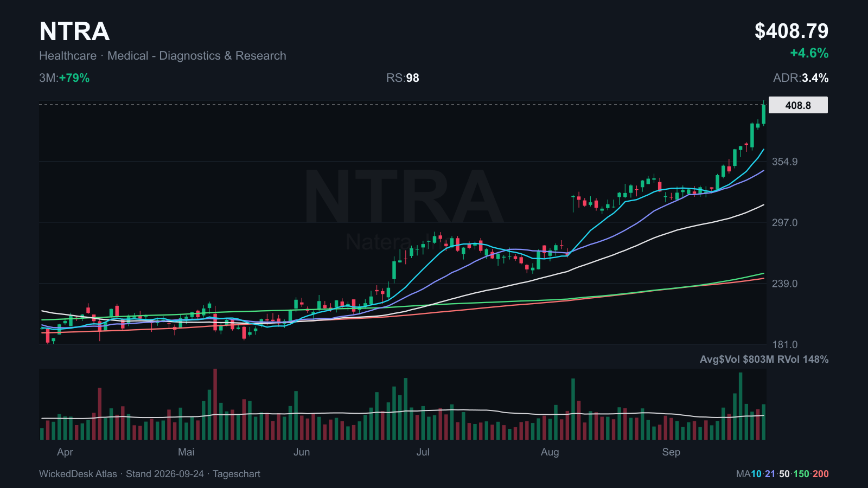Select the 3M:+79% performance stat
This screenshot has height=488, width=868.
click(64, 78)
